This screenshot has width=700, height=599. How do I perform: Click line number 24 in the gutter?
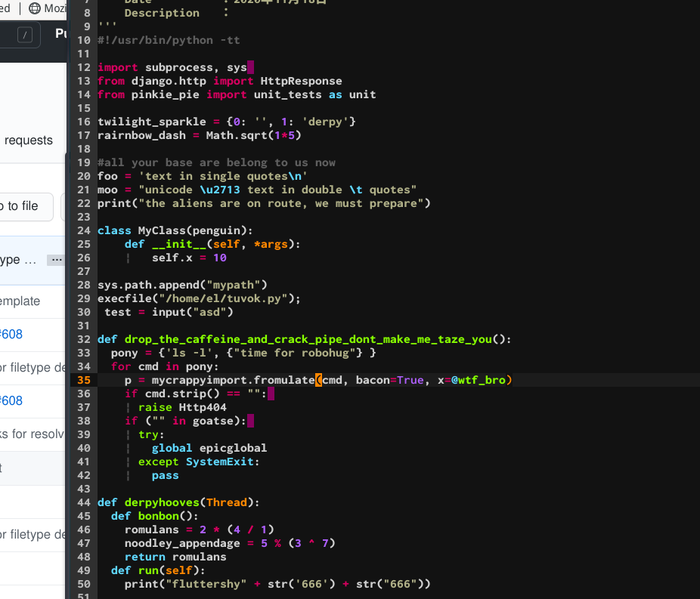coord(83,230)
